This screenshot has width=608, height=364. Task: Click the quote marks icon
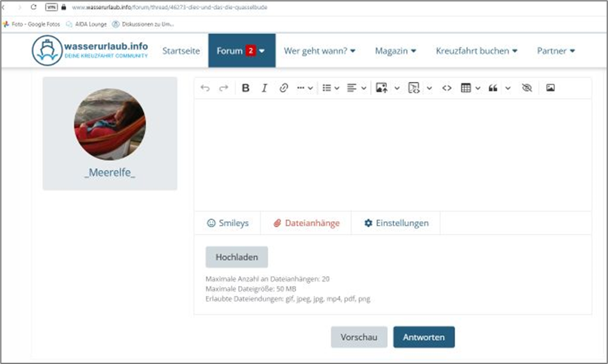coord(493,88)
